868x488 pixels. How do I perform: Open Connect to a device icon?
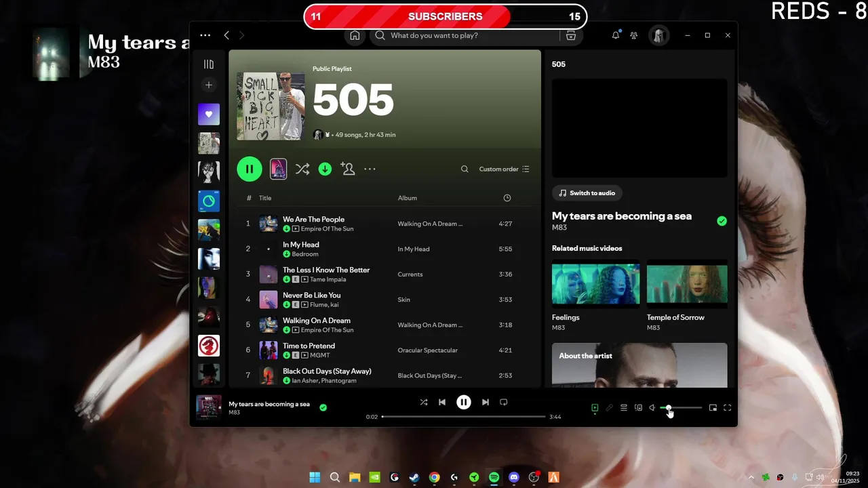click(x=638, y=408)
